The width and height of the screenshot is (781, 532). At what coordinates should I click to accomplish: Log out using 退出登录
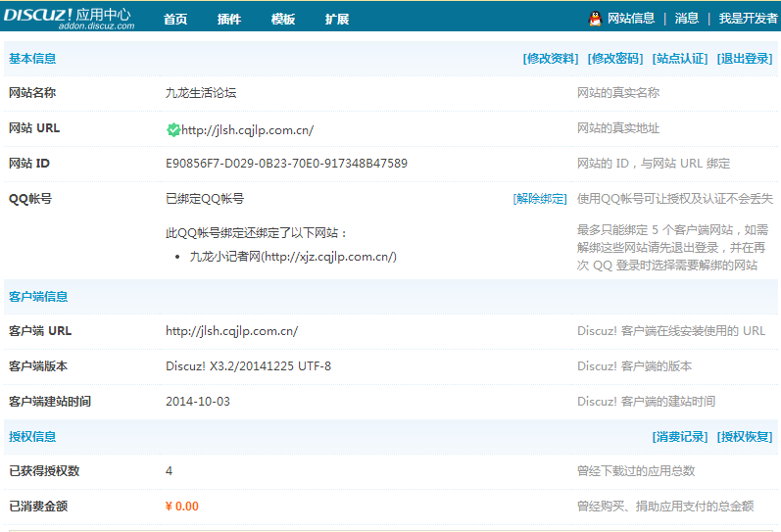pos(745,59)
